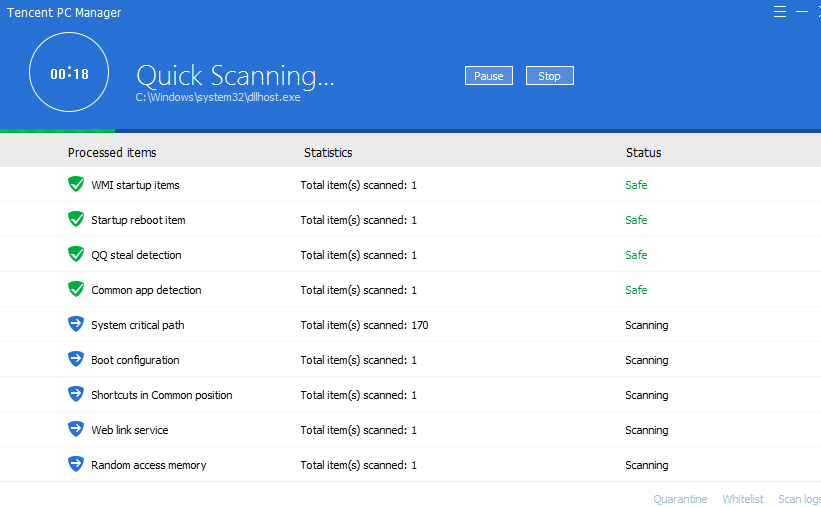821x507 pixels.
Task: Pause the quick scan
Action: [x=489, y=75]
